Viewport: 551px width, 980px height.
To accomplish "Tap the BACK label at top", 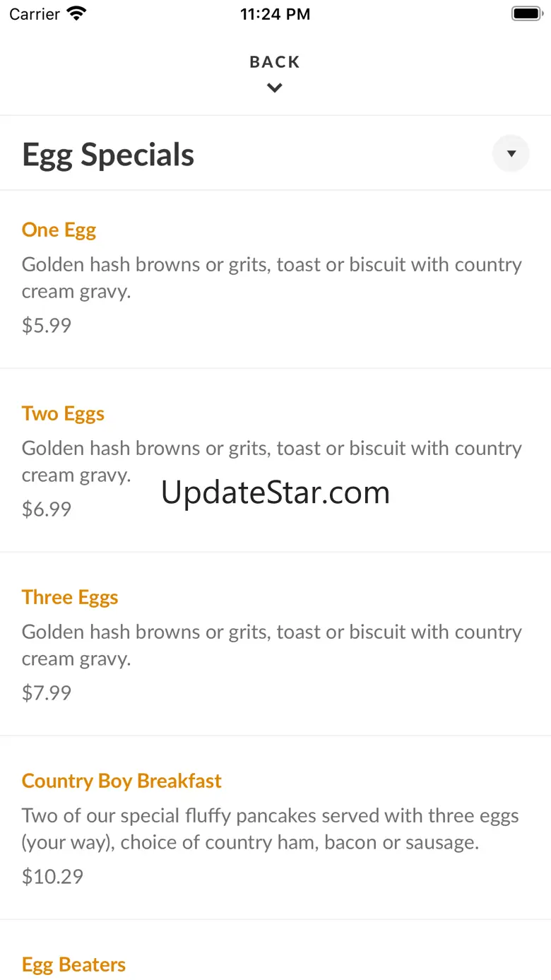I will click(x=275, y=62).
